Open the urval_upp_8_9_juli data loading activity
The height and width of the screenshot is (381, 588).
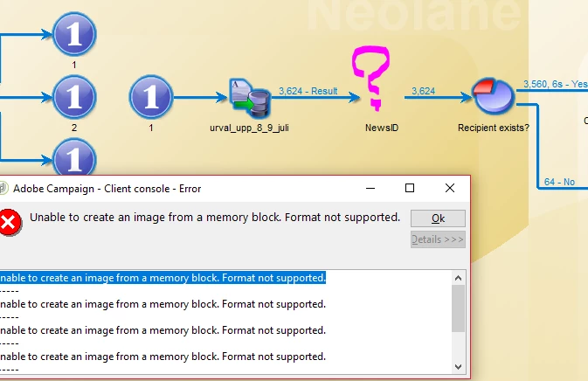pyautogui.click(x=250, y=98)
